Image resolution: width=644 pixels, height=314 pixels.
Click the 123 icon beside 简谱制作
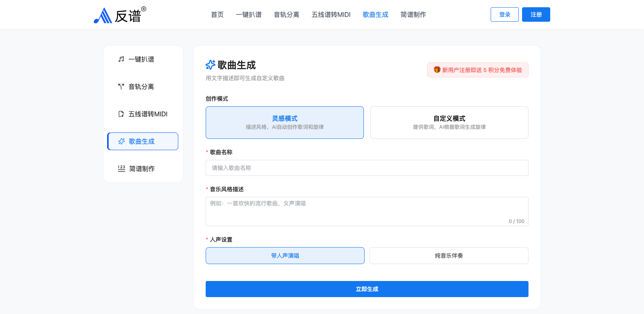tap(122, 169)
